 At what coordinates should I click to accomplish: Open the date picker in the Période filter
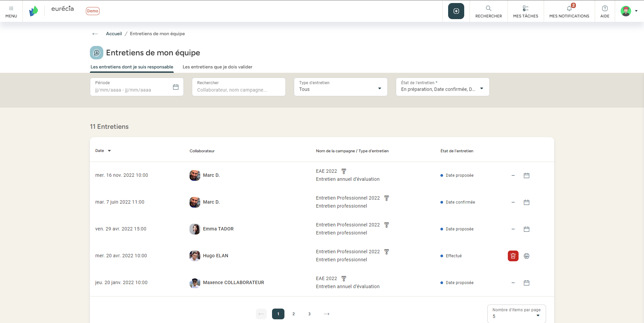click(175, 87)
